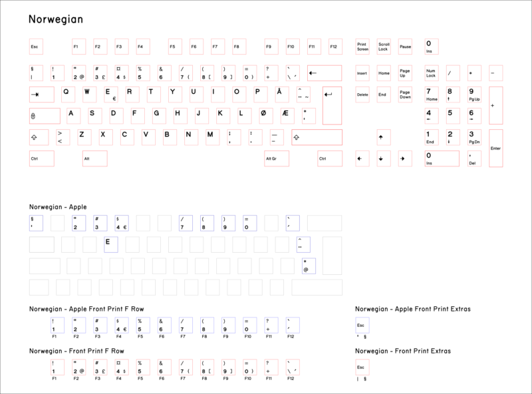Click the "Norwegian - Apple Front Print F Row" heading
This screenshot has width=532, height=394.
pos(86,309)
